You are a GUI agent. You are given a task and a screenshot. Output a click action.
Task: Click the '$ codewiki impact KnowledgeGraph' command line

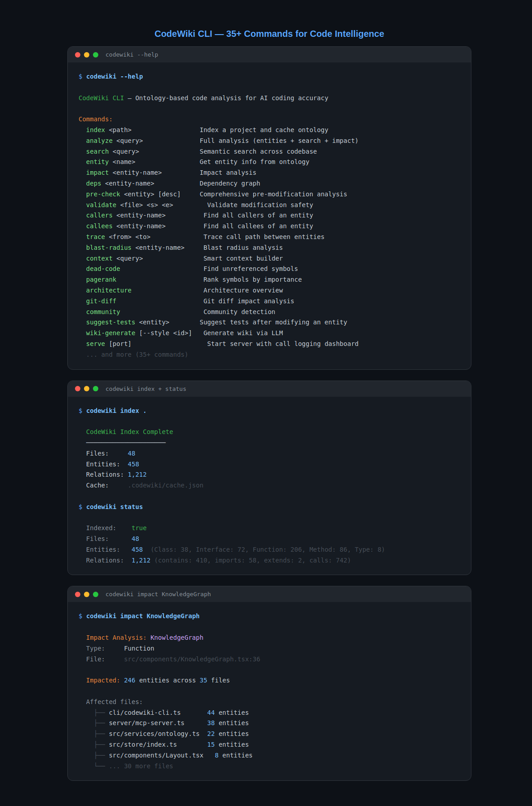[x=139, y=616]
